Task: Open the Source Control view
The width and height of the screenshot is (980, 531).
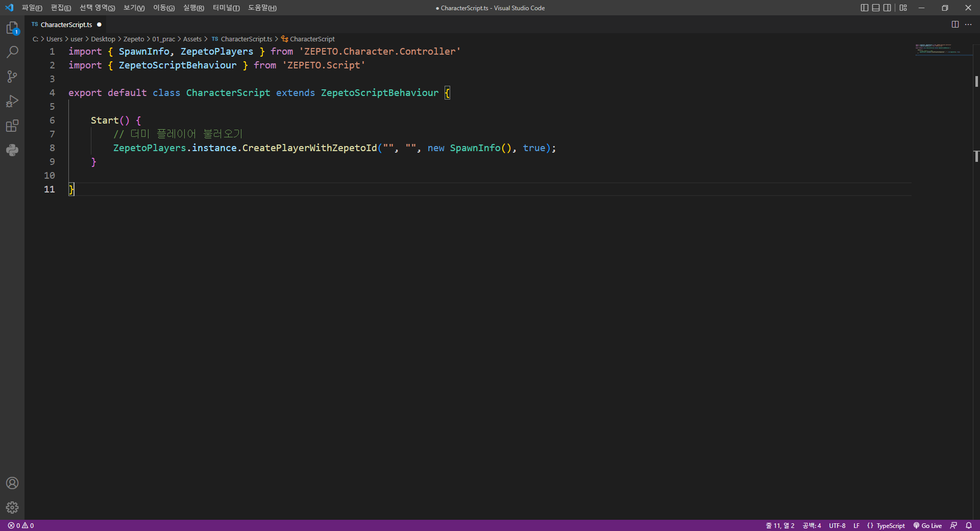Action: tap(12, 77)
